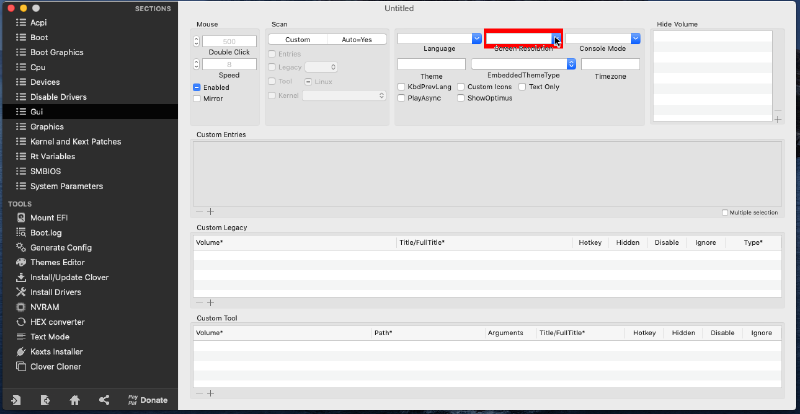This screenshot has width=800, height=414.
Task: Open the Screen Resolution dropdown
Action: point(557,39)
